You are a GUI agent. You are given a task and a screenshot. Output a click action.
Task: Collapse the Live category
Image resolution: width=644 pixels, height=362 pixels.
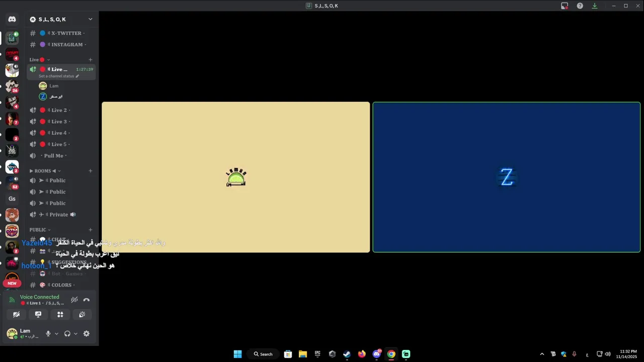pyautogui.click(x=39, y=59)
